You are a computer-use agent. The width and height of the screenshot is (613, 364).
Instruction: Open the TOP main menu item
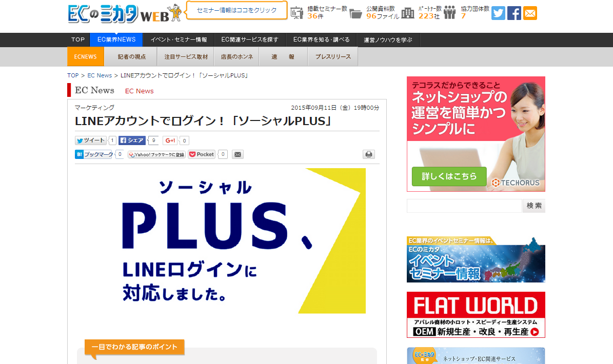coord(78,40)
